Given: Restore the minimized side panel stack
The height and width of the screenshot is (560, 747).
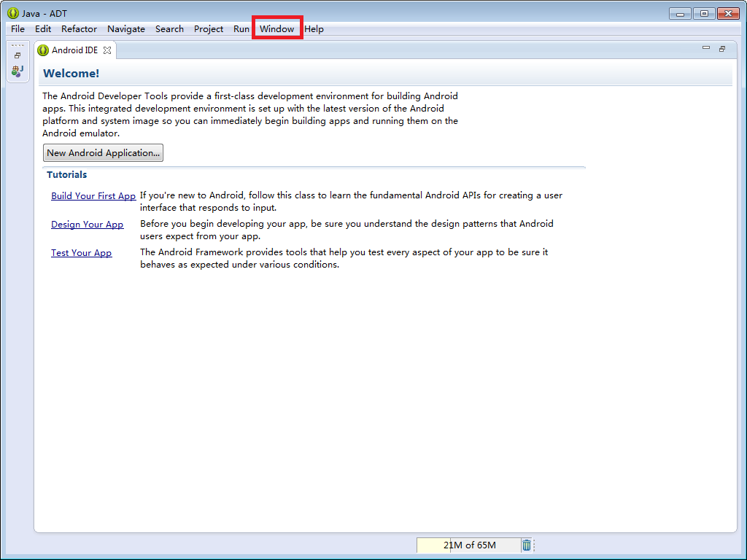Looking at the screenshot, I should (18, 55).
